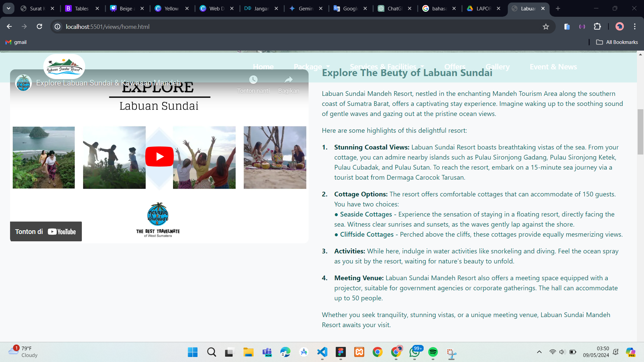The width and height of the screenshot is (644, 362).
Task: Open clock and date 03:50
Action: pos(596,352)
